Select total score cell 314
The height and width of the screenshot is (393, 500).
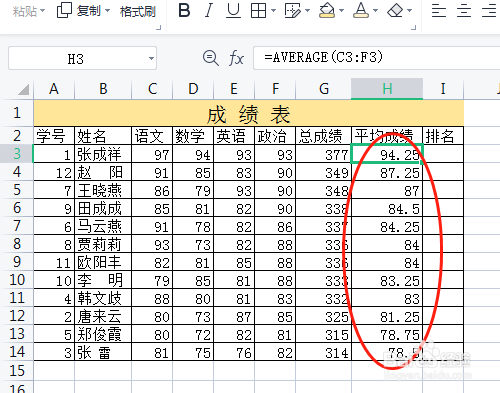tap(324, 352)
